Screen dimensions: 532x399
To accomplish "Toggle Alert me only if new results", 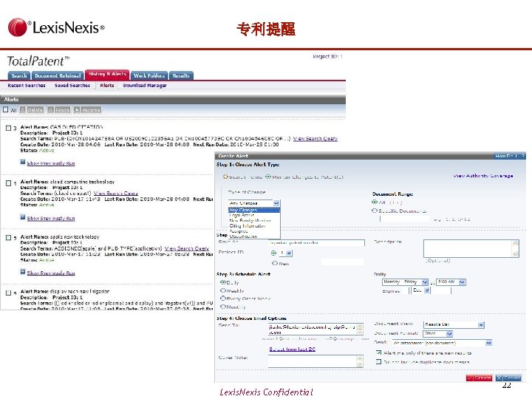I will click(x=378, y=353).
